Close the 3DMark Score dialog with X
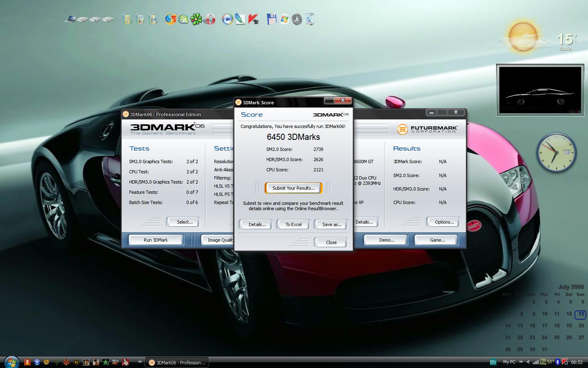The image size is (588, 368). pos(343,100)
